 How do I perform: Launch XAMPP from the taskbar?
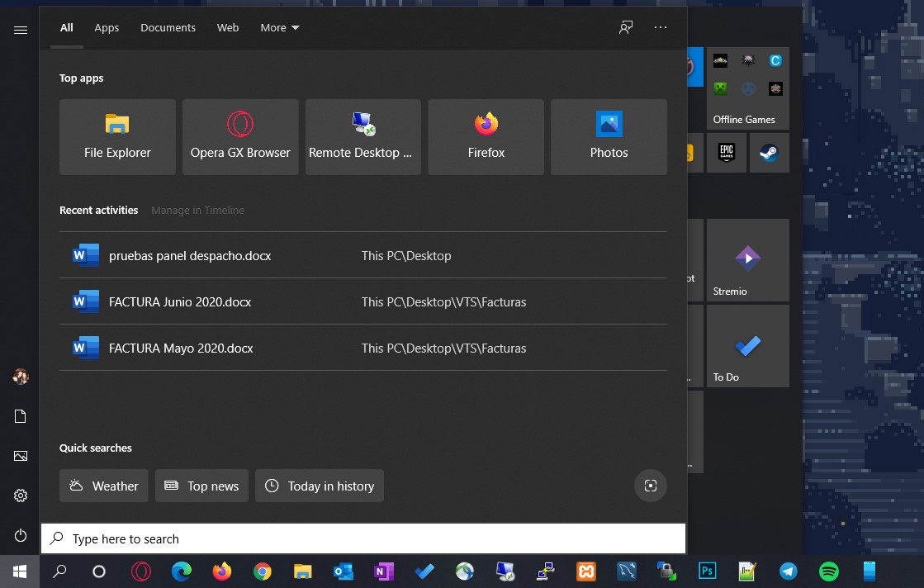click(585, 571)
